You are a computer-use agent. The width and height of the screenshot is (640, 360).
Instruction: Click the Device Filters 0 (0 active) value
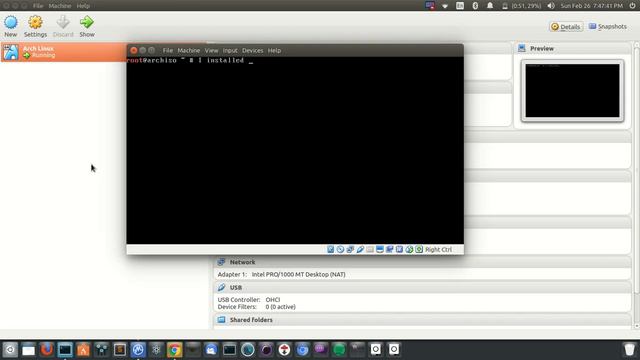pos(280,307)
